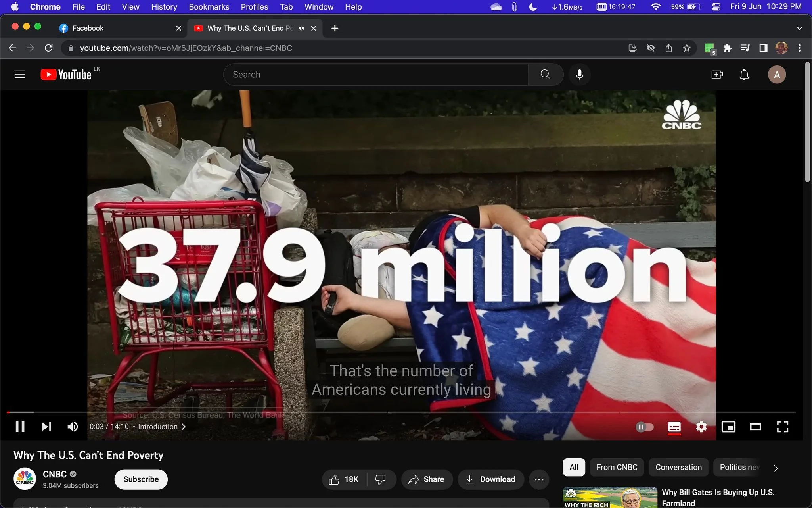Open the YouTube guide hamburger menu

[20, 74]
